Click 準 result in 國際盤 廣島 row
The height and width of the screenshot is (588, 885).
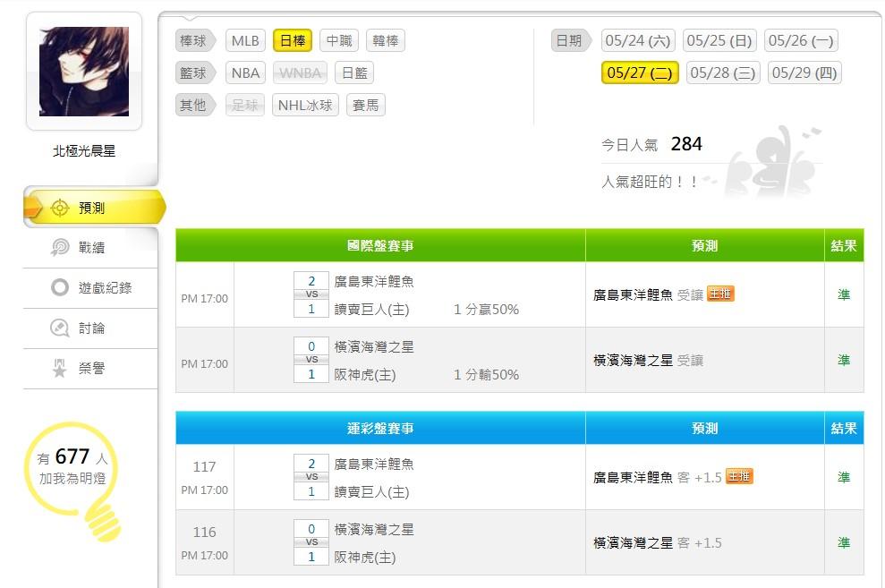pyautogui.click(x=844, y=294)
